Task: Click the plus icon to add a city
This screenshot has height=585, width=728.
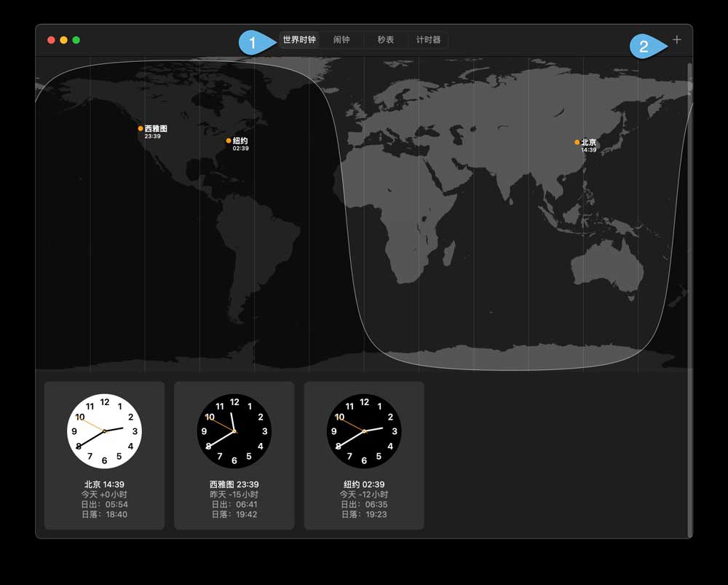Action: [677, 40]
